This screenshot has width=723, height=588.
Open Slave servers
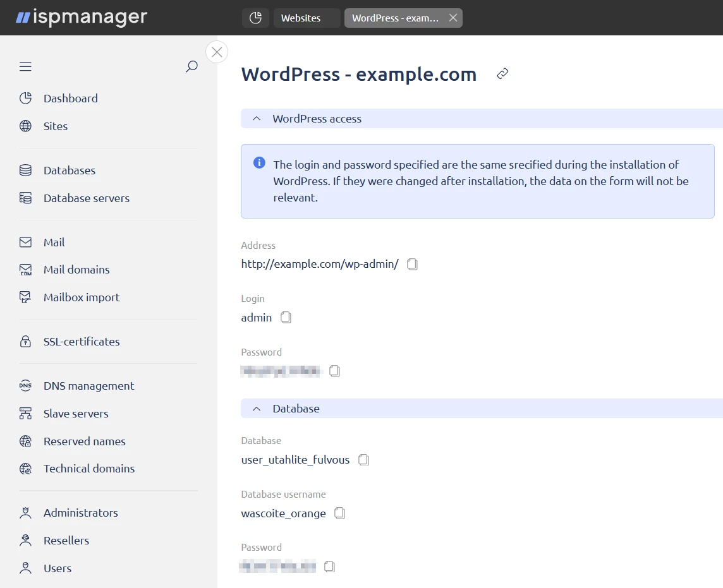coord(76,413)
